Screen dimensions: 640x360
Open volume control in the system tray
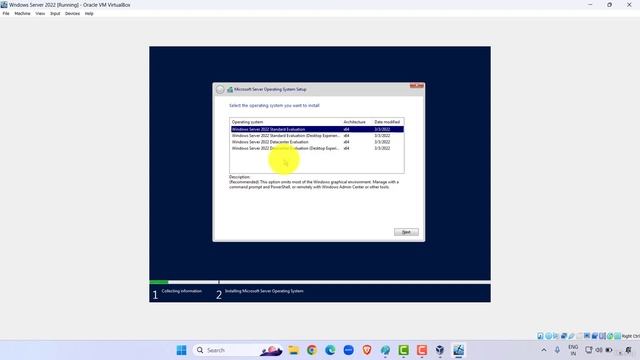pyautogui.click(x=599, y=350)
